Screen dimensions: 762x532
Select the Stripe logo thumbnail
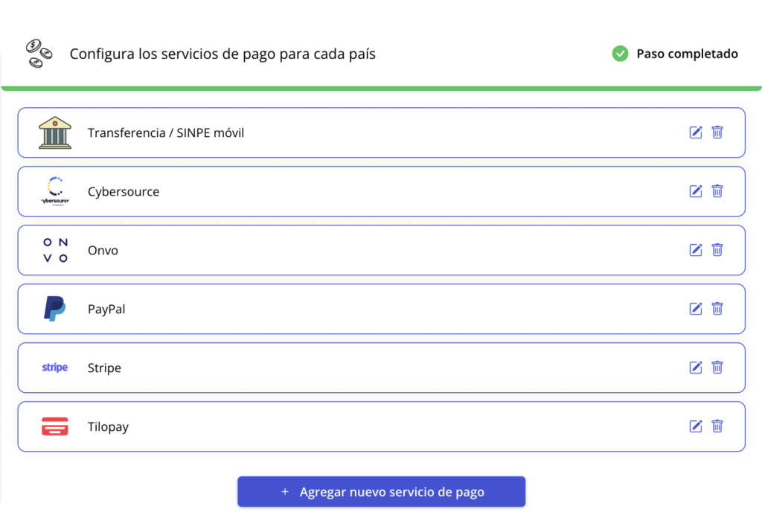(55, 368)
